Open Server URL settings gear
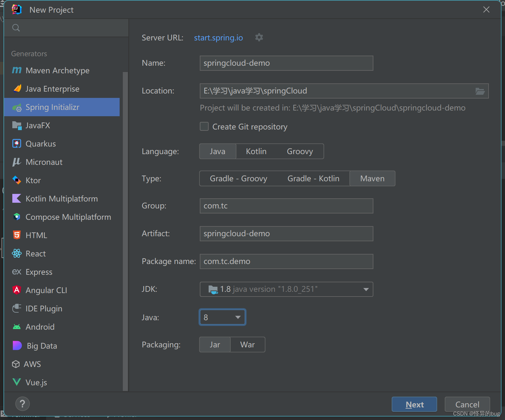Image resolution: width=505 pixels, height=420 pixels. tap(259, 37)
